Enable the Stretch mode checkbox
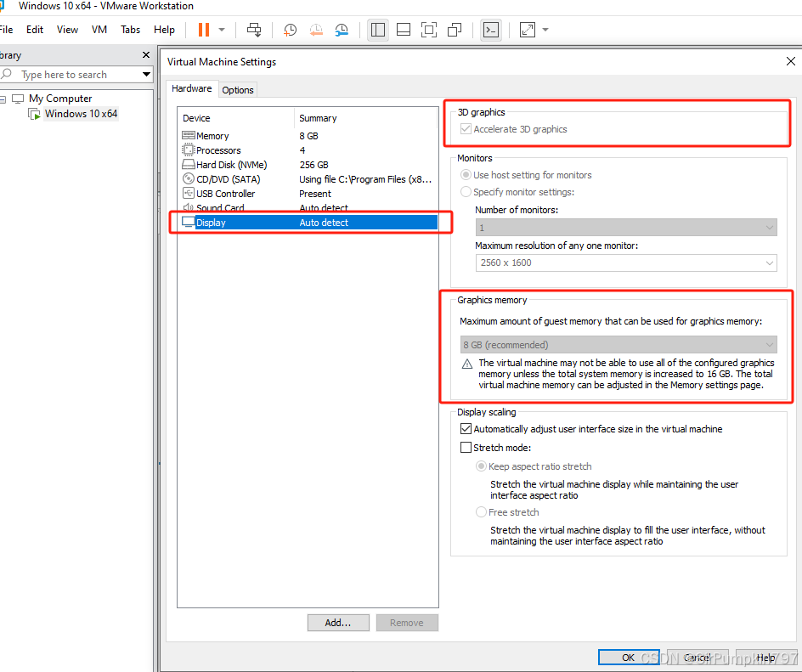802x672 pixels. [x=466, y=448]
